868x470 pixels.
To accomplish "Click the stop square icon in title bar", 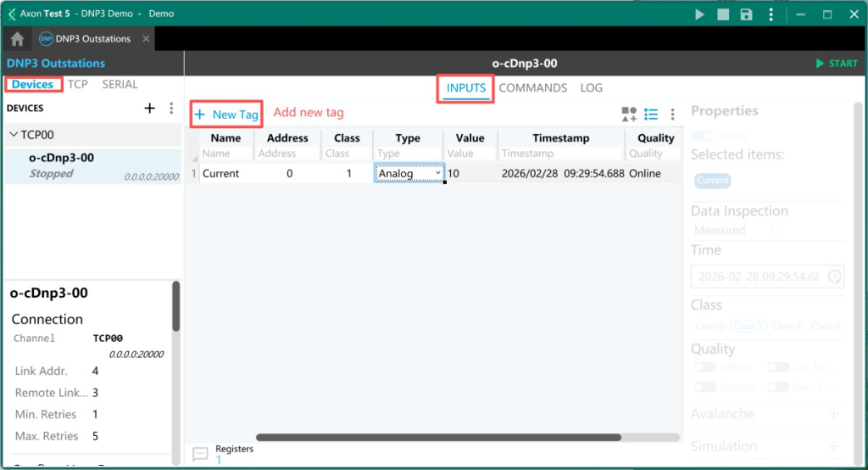I will point(723,14).
